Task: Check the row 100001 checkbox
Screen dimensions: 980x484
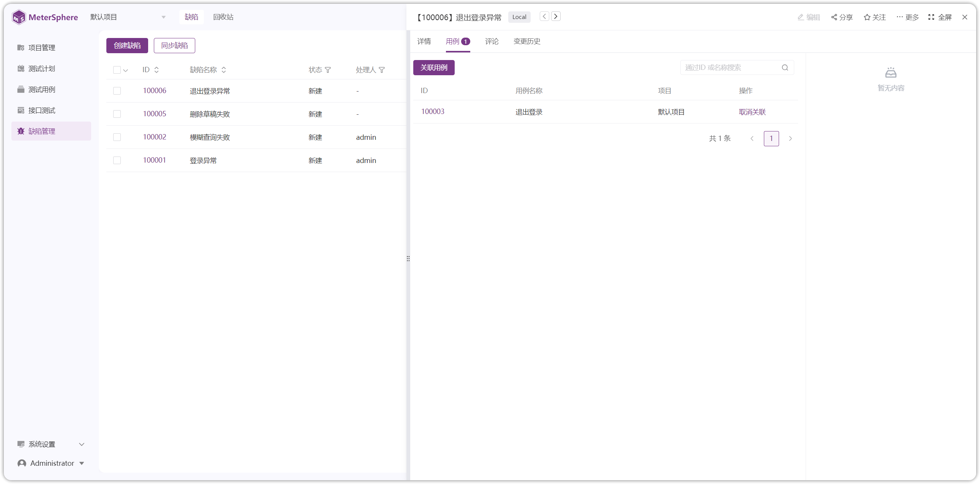Action: pos(117,161)
